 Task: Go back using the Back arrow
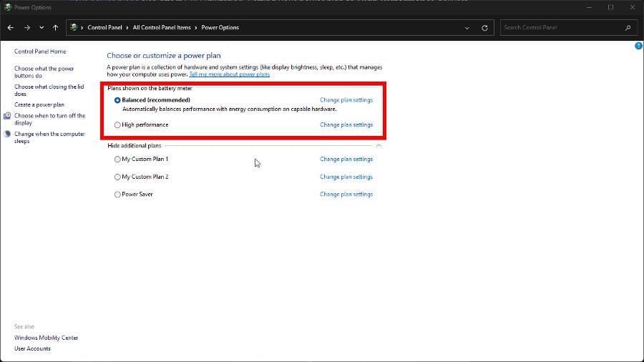tap(11, 27)
